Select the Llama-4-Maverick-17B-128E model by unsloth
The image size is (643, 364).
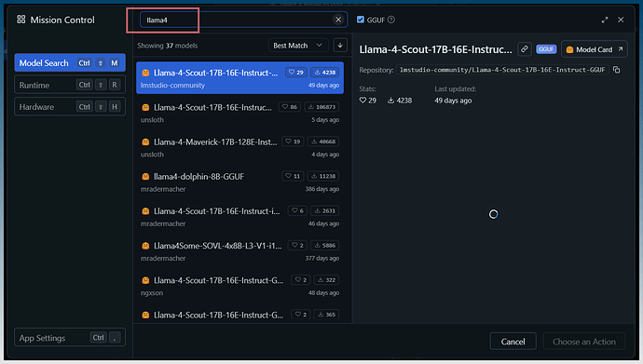(x=239, y=147)
